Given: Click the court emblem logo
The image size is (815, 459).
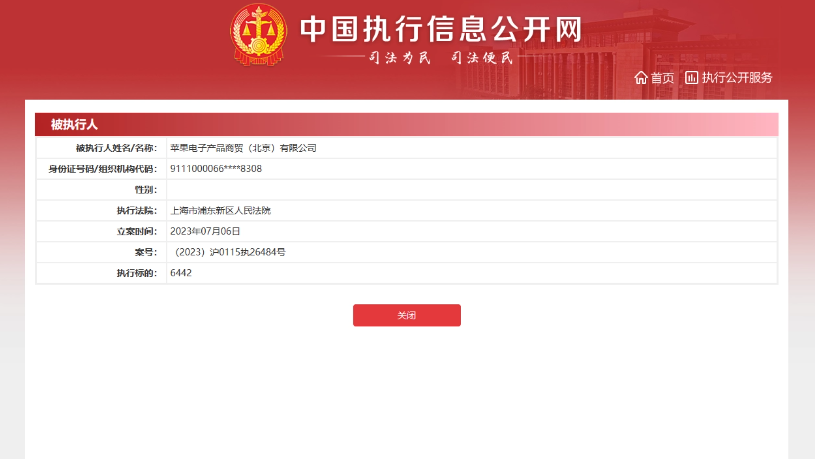Looking at the screenshot, I should 258,33.
